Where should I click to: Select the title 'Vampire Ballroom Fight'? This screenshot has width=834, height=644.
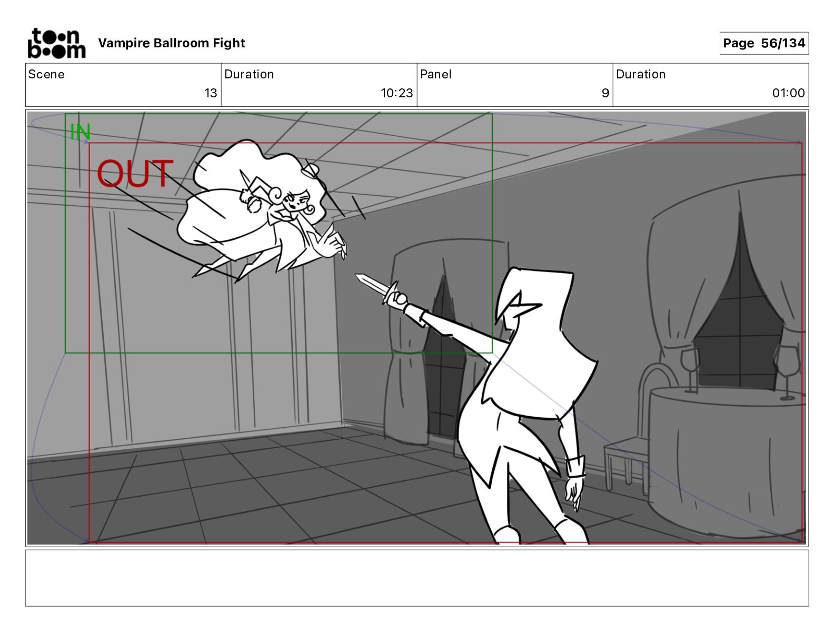[172, 43]
